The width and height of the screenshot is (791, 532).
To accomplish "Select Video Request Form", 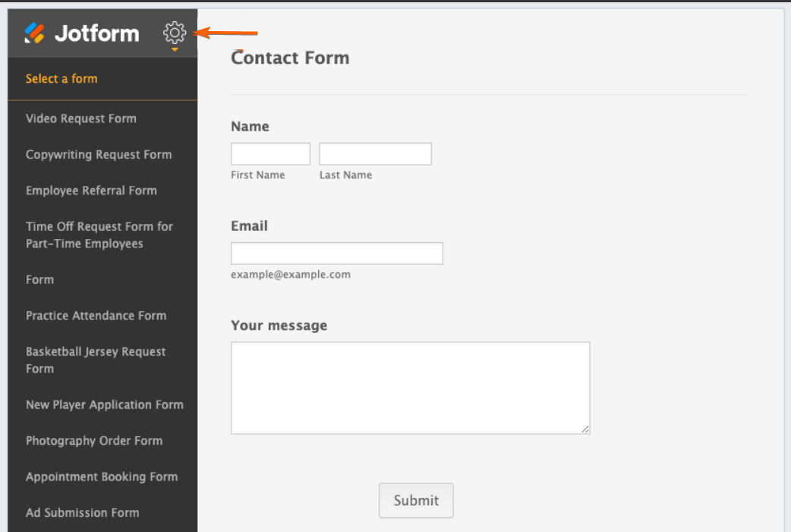I will [x=81, y=118].
